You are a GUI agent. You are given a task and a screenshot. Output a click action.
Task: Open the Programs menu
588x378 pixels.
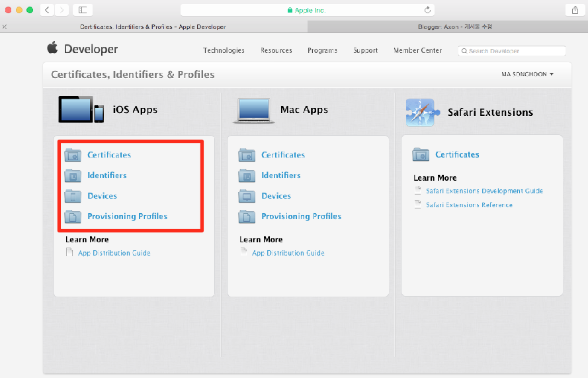pyautogui.click(x=323, y=50)
